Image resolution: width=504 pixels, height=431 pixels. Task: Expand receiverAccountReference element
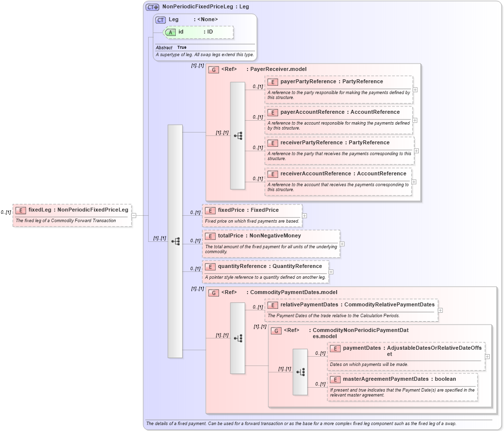pos(414,182)
